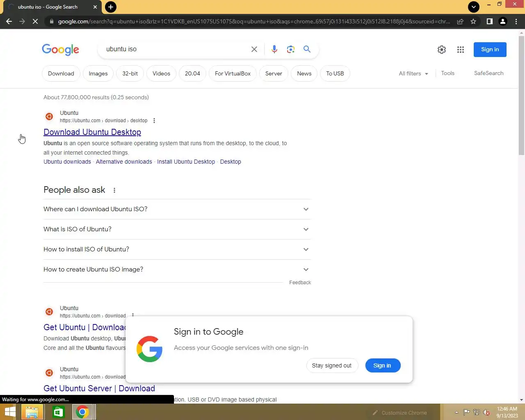Show hidden tray icons
This screenshot has width=525, height=420.
[457, 413]
